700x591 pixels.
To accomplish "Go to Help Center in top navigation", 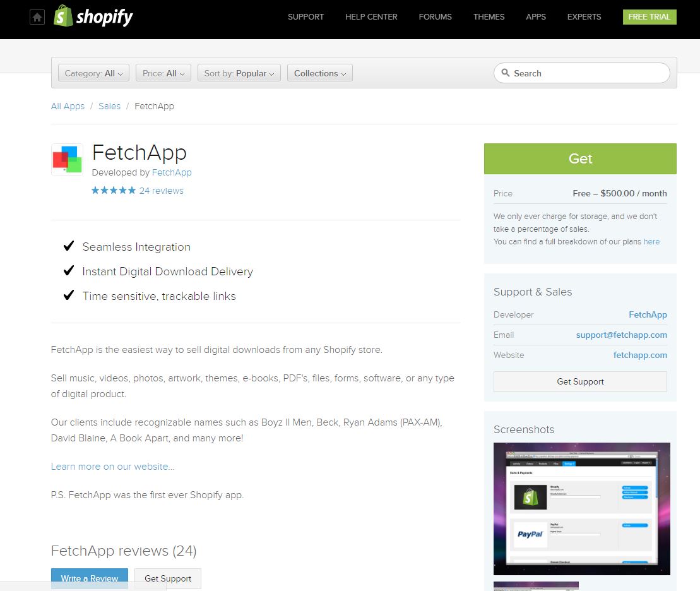I will [371, 17].
